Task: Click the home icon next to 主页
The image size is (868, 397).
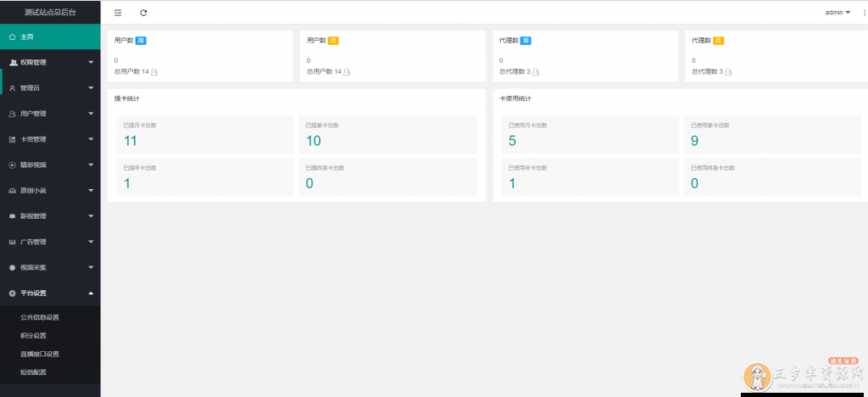Action: tap(12, 36)
